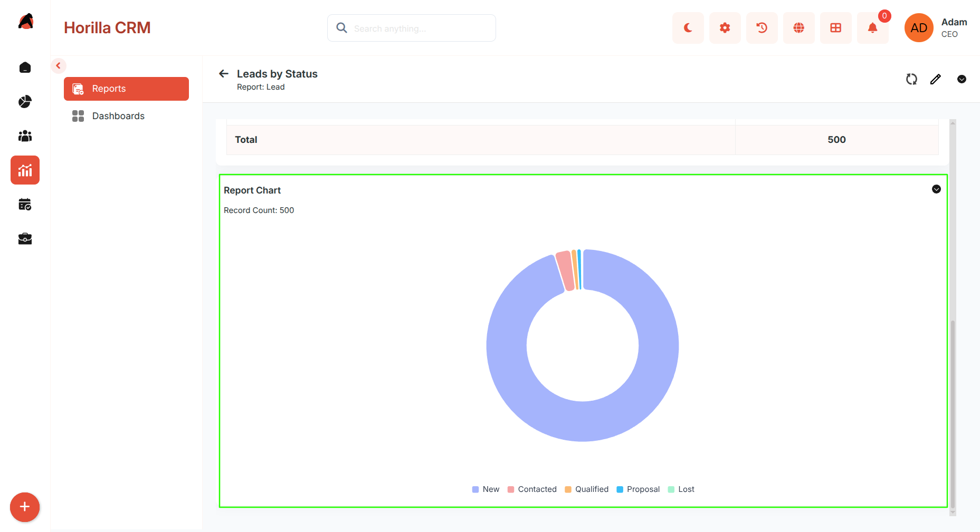Open the home icon in left sidebar
This screenshot has height=532, width=980.
tap(25, 67)
